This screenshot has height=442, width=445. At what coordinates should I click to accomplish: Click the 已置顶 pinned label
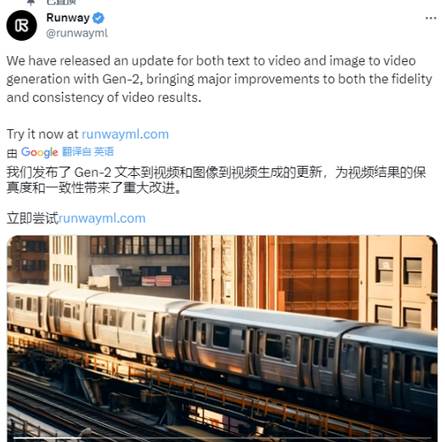click(x=61, y=2)
